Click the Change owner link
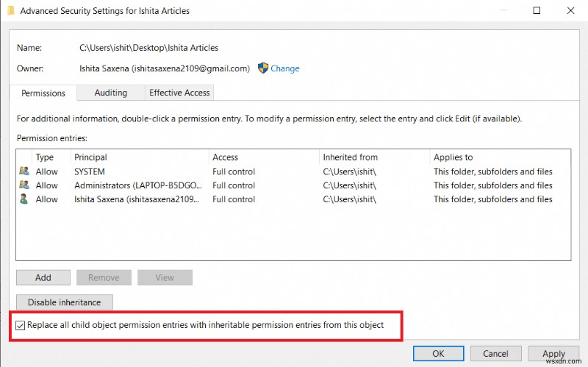Viewport: 588px width, 367px height. point(284,68)
